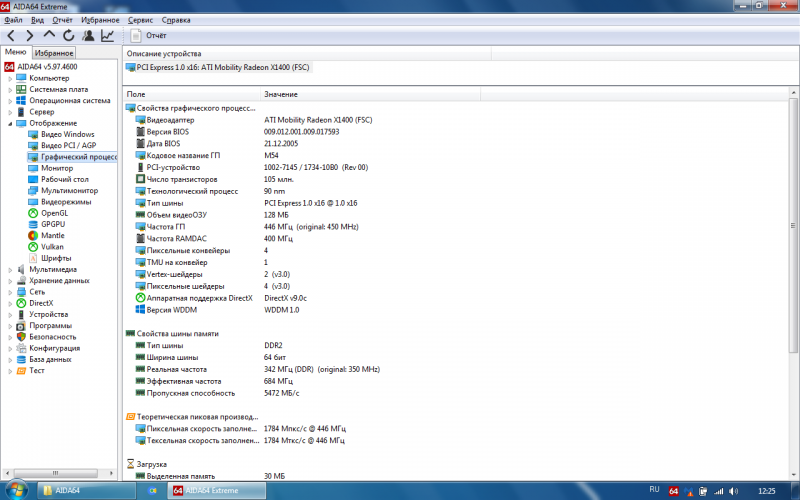The height and width of the screenshot is (500, 800).
Task: Select the Устройства tree item
Action: (x=48, y=314)
